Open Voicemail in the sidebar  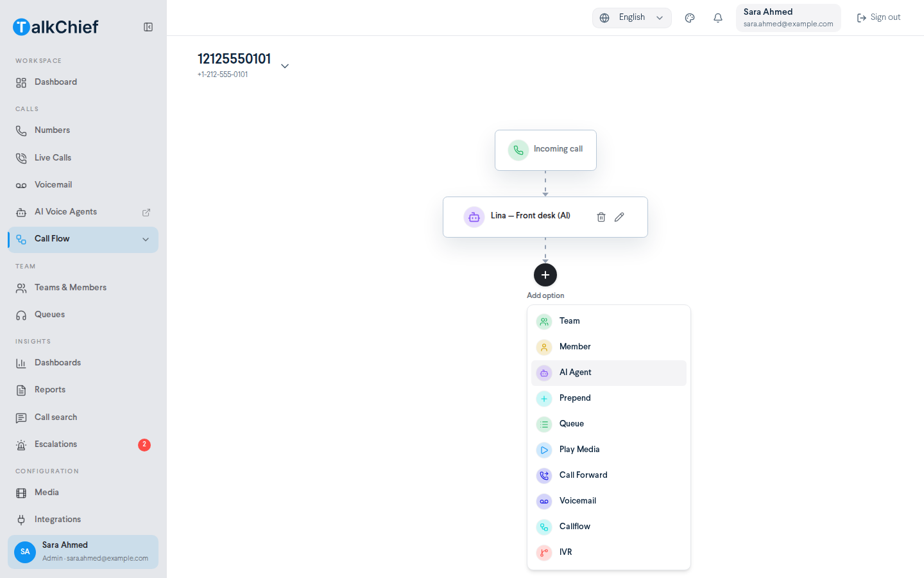point(83,185)
